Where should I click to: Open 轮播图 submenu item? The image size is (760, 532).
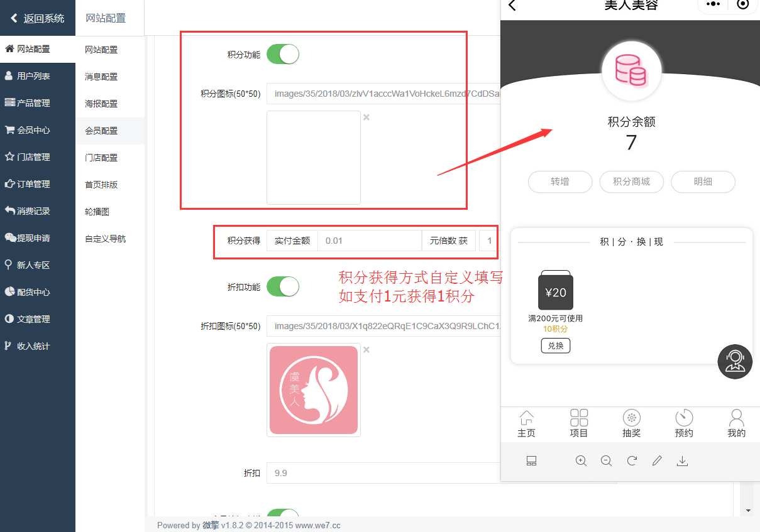tap(110, 212)
